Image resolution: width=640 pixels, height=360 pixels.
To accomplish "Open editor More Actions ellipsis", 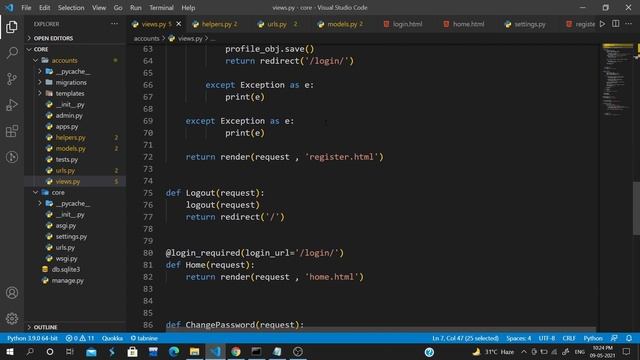I will point(629,24).
